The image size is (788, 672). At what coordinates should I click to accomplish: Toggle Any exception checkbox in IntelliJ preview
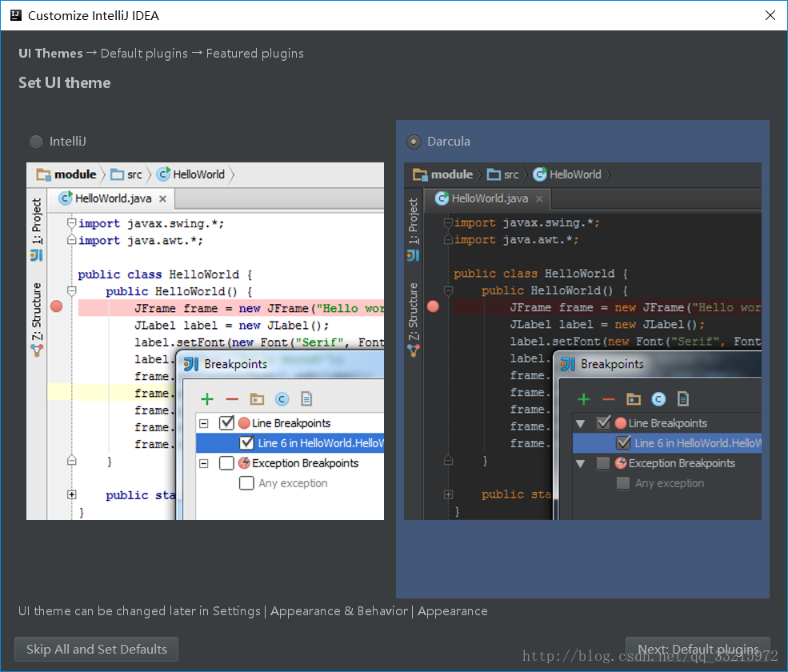[246, 483]
